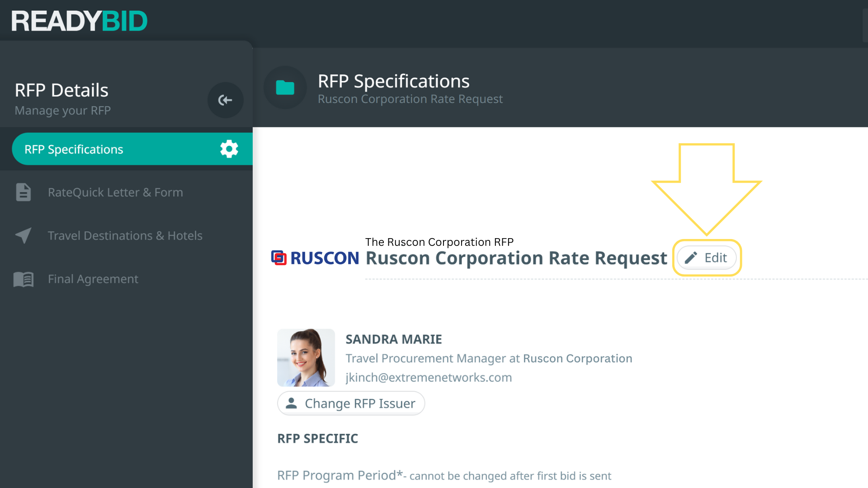Go to Travel Destinations & Hotels
This screenshot has width=868, height=488.
click(x=125, y=236)
